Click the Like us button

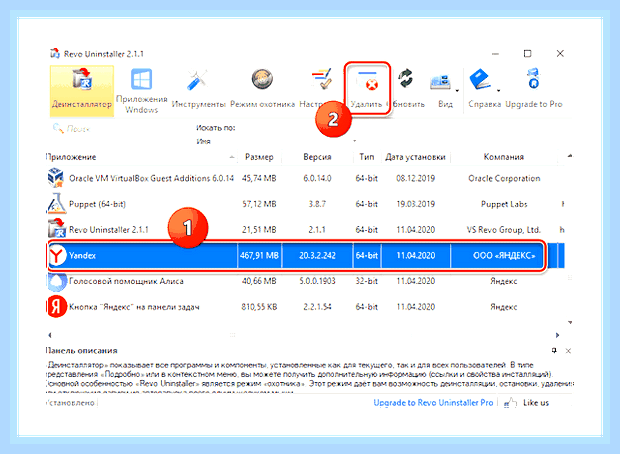527,403
